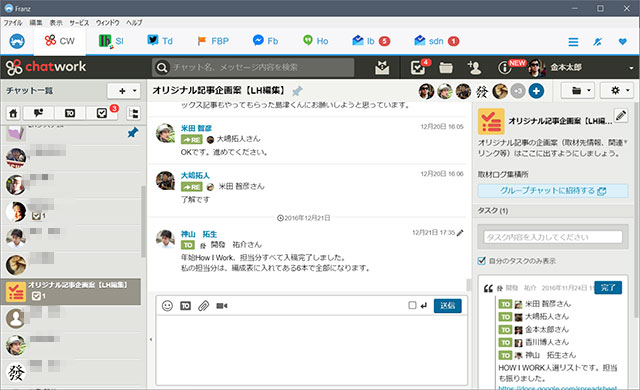The width and height of the screenshot is (640, 390).
Task: Filter chats with unread messages bubble icon
Action: (38, 113)
